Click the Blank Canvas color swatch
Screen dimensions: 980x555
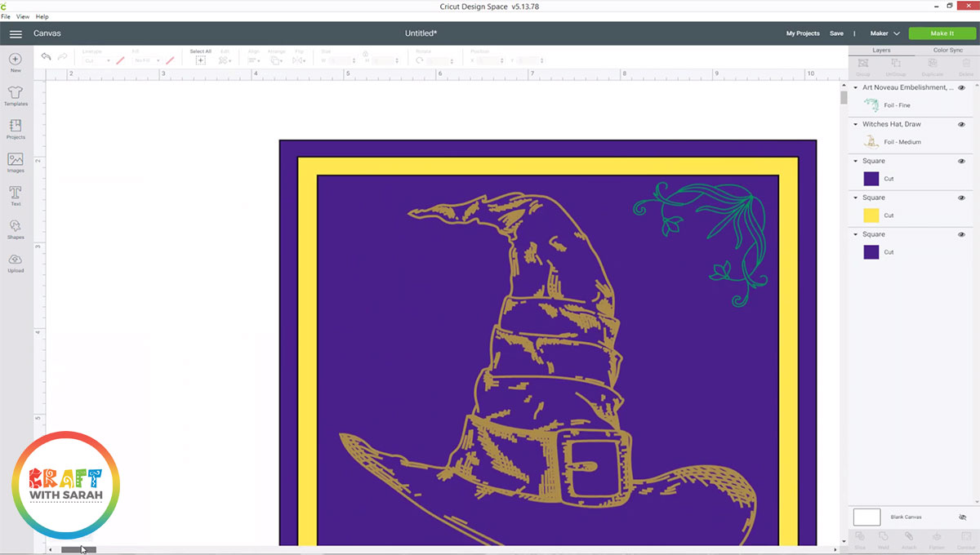click(866, 517)
